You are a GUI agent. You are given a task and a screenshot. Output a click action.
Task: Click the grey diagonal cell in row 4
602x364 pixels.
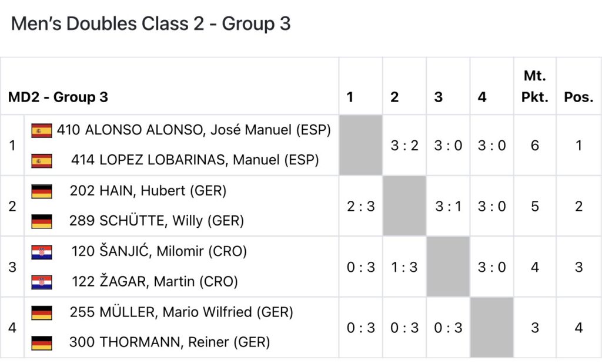(x=491, y=328)
